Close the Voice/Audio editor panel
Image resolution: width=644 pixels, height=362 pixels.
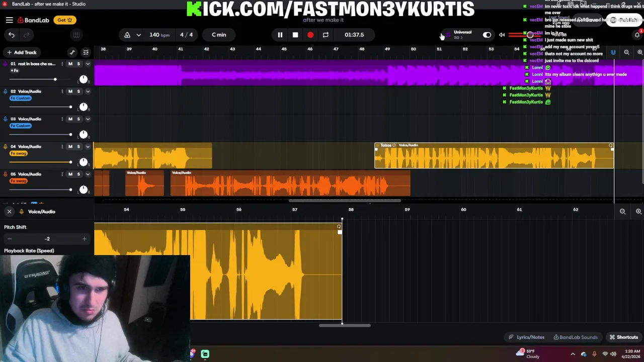9,212
